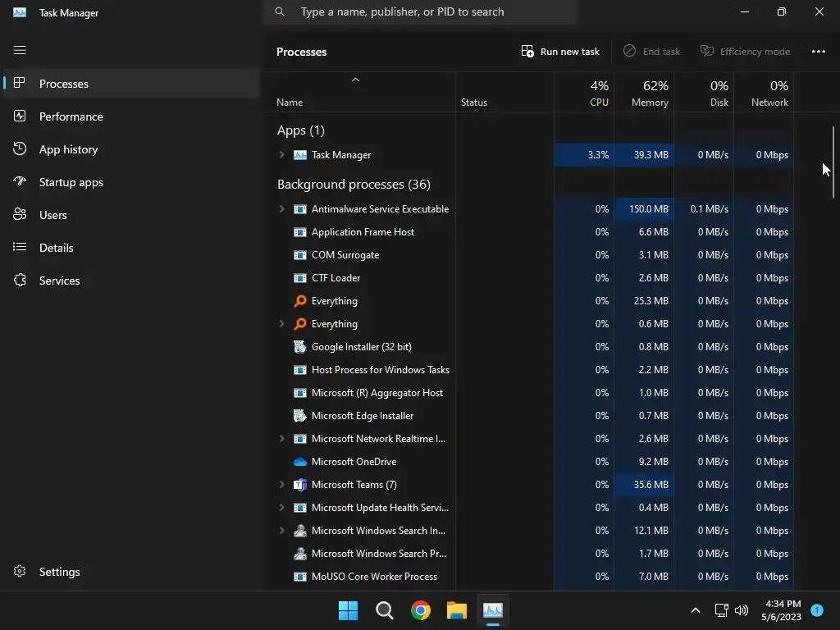Expand Microsoft Windows Search Indexer row
Viewport: 840px width, 630px height.
click(x=282, y=531)
